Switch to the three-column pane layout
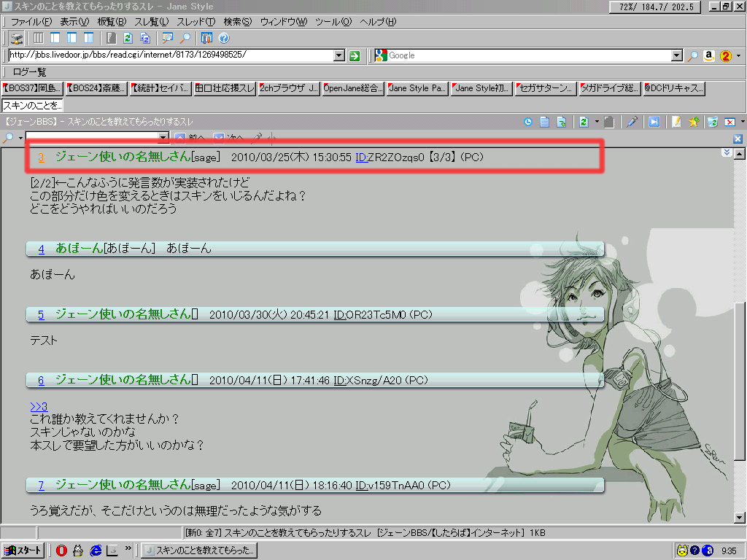Viewport: 747px width, 560px height. [x=39, y=38]
